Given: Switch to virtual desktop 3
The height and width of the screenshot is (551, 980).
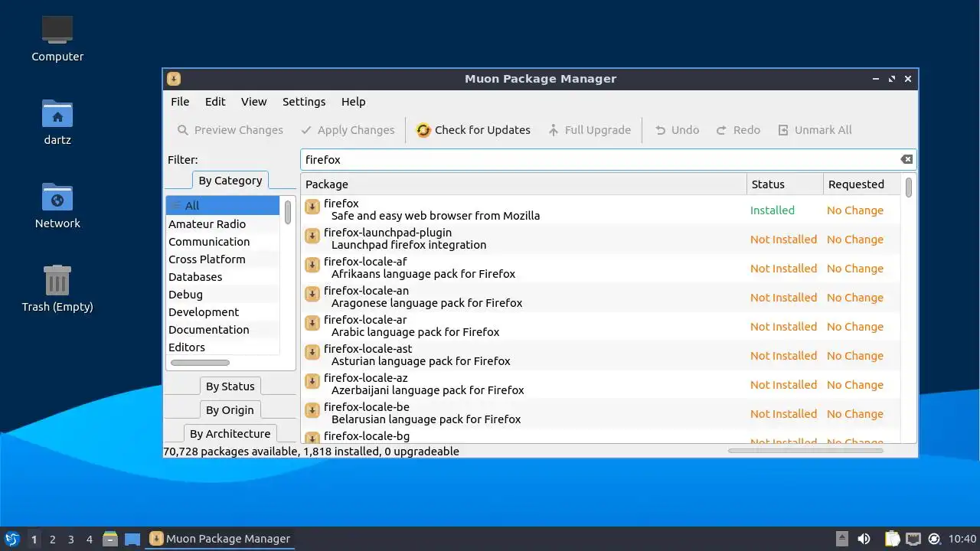Looking at the screenshot, I should click(70, 539).
